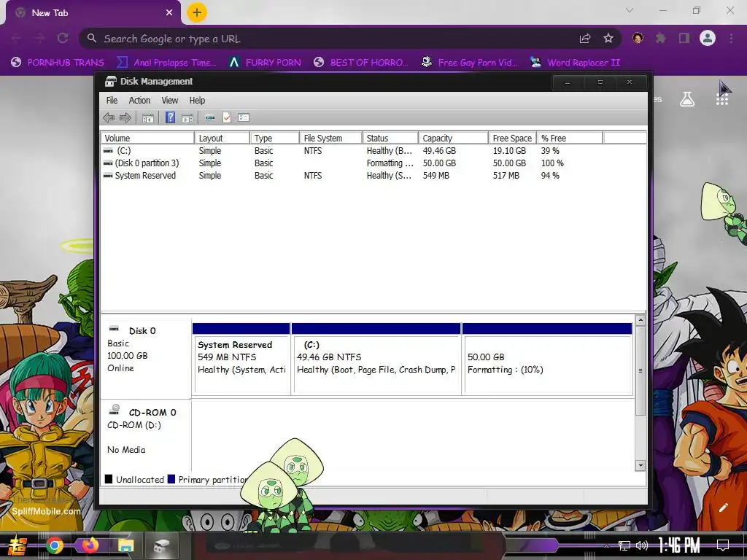Open Chrome three-dot menu
The width and height of the screenshot is (747, 560).
[x=731, y=38]
